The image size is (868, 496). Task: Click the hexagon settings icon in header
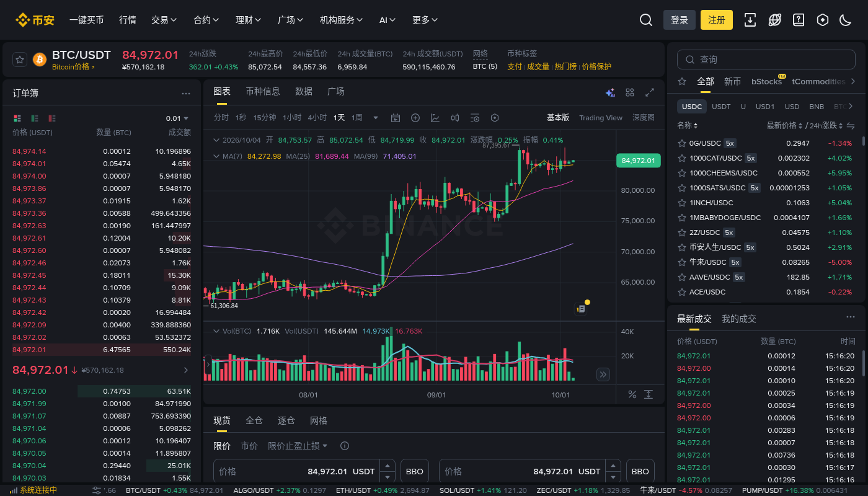click(823, 20)
